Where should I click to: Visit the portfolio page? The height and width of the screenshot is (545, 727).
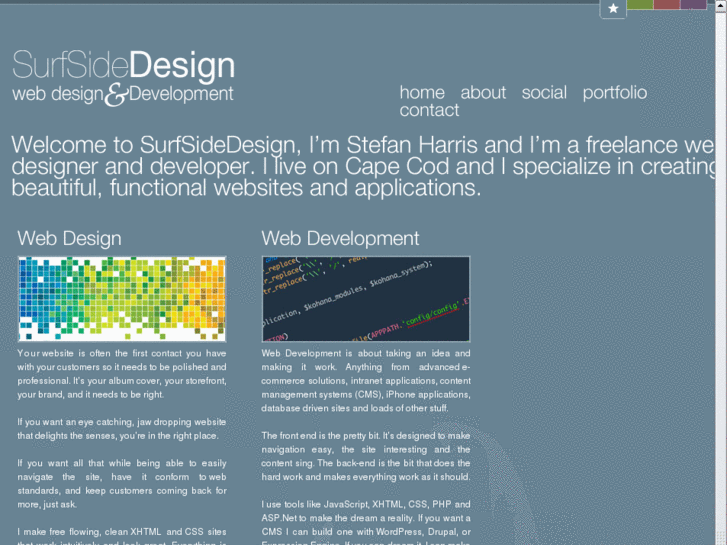click(x=615, y=93)
